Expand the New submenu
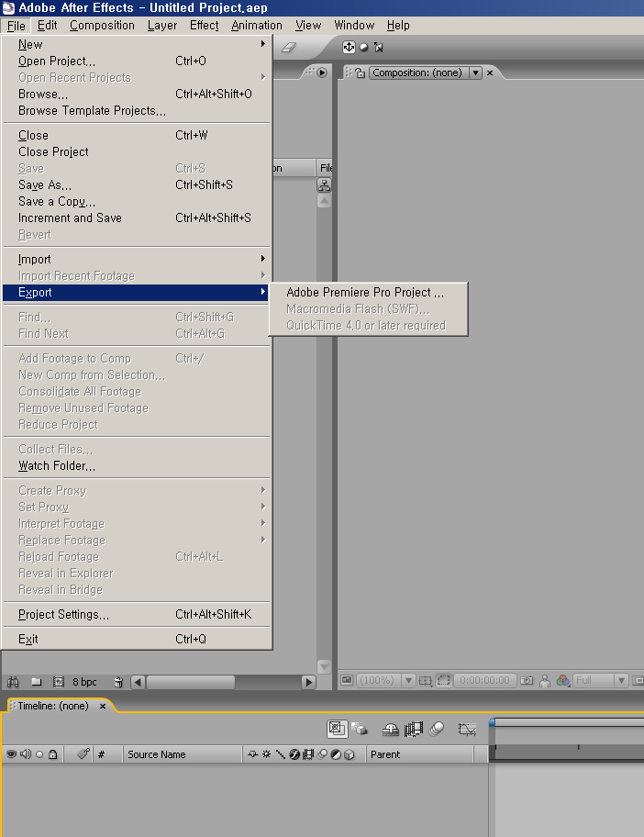The width and height of the screenshot is (644, 837). (137, 44)
